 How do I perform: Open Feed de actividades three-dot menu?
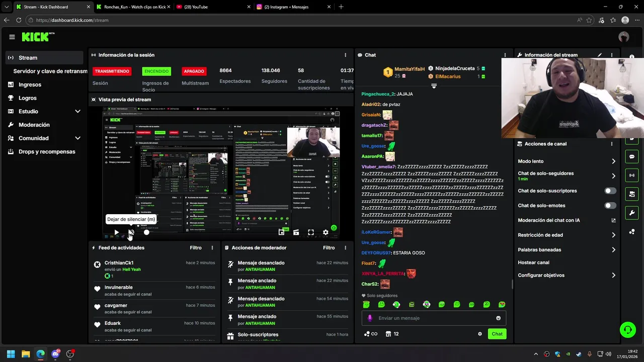pyautogui.click(x=212, y=248)
